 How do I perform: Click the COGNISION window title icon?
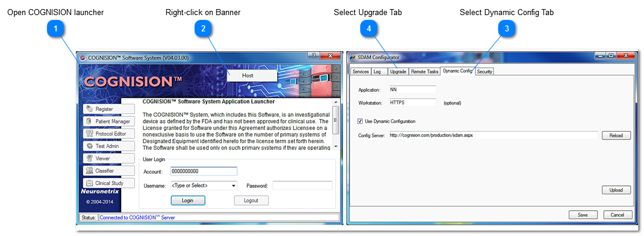tap(82, 57)
